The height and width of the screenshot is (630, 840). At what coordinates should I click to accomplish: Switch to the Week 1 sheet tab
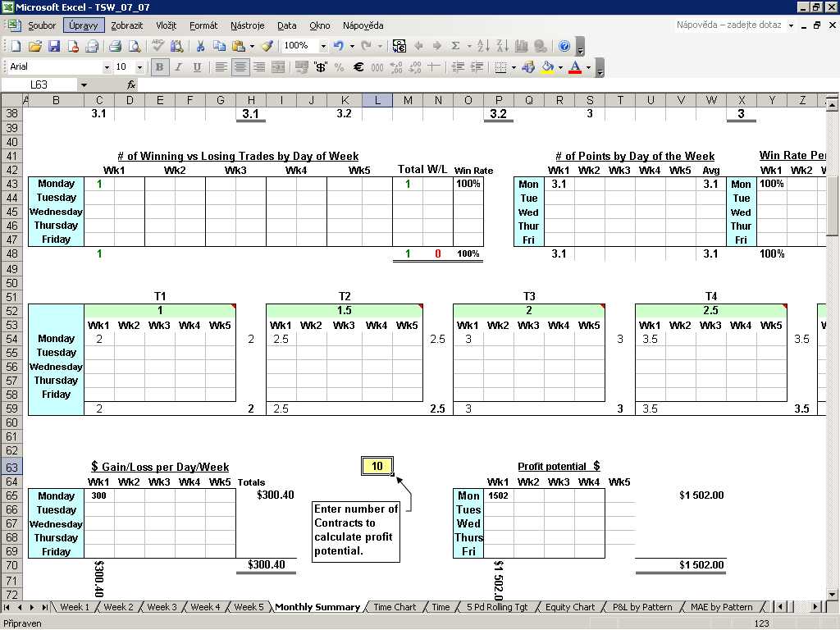point(75,607)
